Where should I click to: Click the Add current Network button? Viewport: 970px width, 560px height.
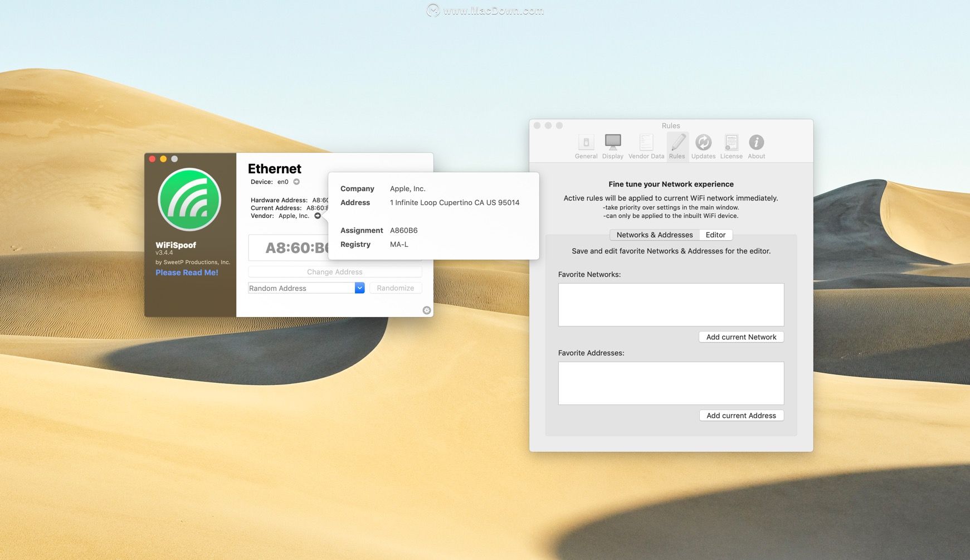[x=741, y=337]
